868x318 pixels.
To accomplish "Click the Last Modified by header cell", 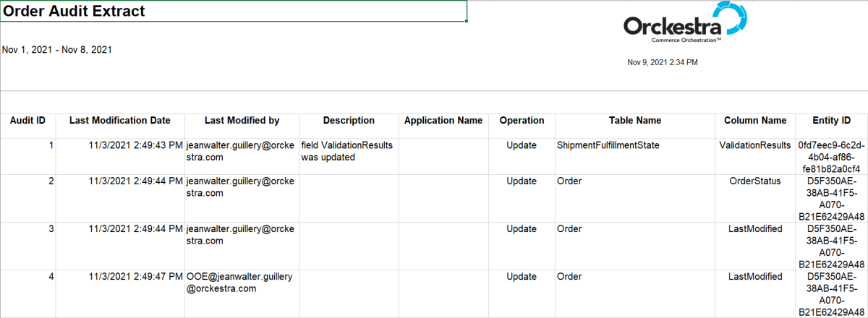I will pos(242,121).
